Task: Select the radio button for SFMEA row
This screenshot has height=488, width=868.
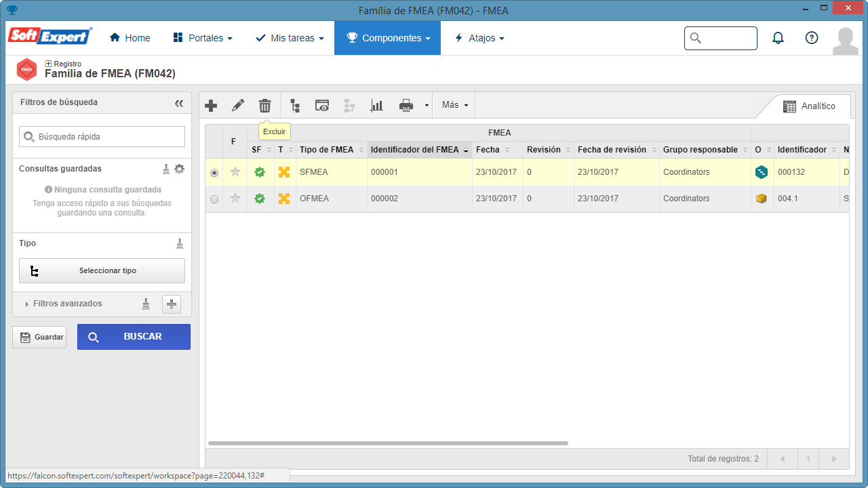Action: click(x=214, y=173)
